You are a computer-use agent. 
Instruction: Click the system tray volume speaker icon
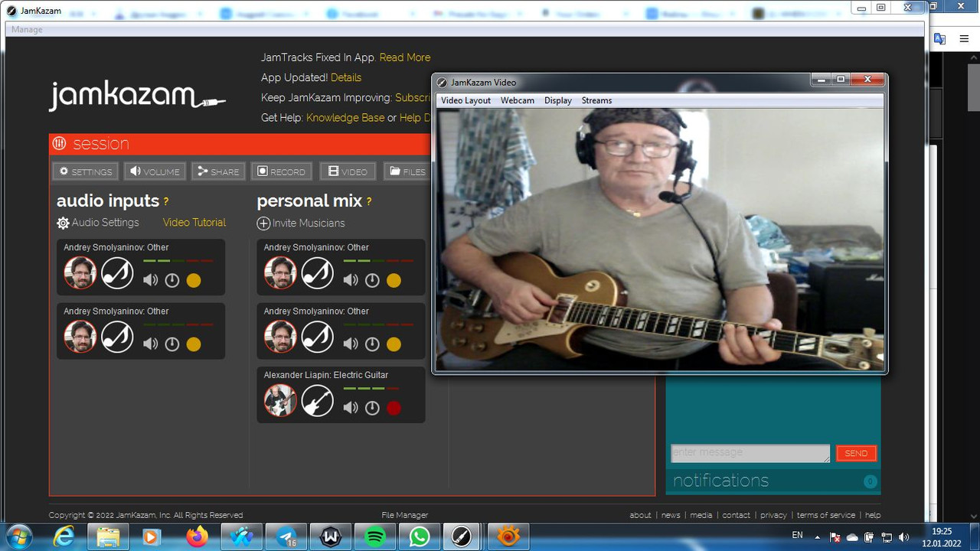coord(903,537)
